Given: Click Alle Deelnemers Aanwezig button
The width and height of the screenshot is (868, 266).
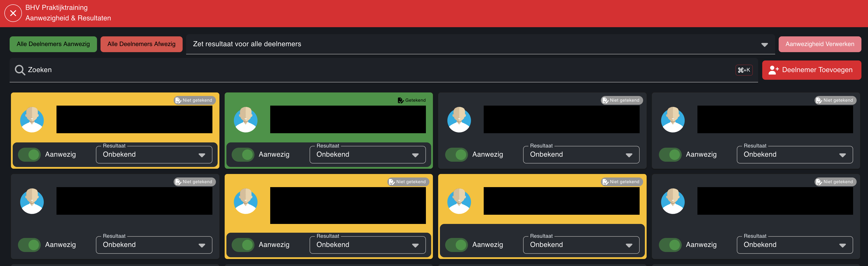Looking at the screenshot, I should point(53,44).
